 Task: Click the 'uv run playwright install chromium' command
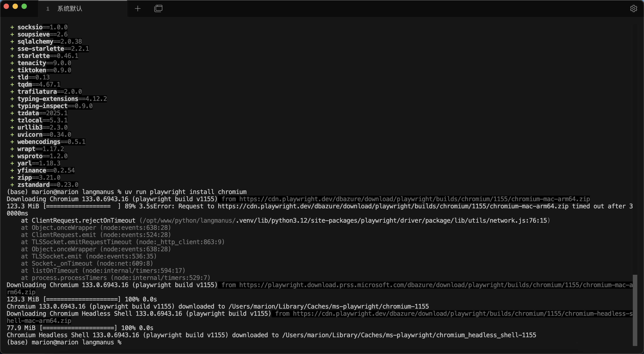coord(186,192)
